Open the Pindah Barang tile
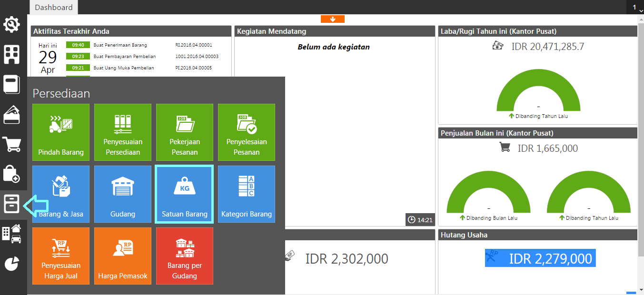 pos(61,132)
